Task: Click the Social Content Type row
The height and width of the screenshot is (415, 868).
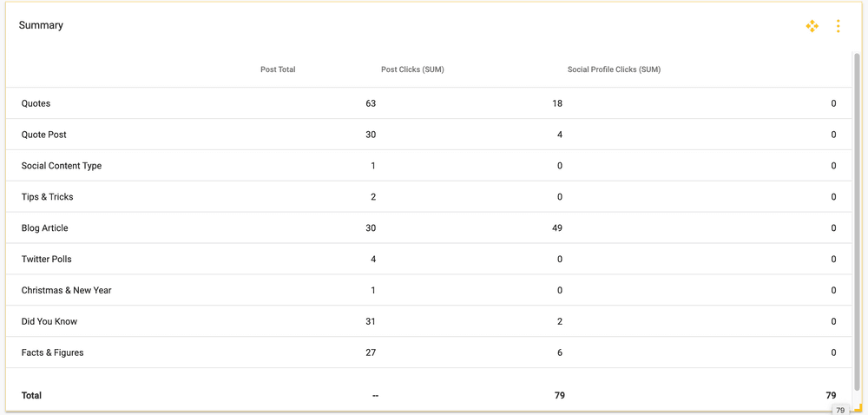Action: (x=62, y=166)
